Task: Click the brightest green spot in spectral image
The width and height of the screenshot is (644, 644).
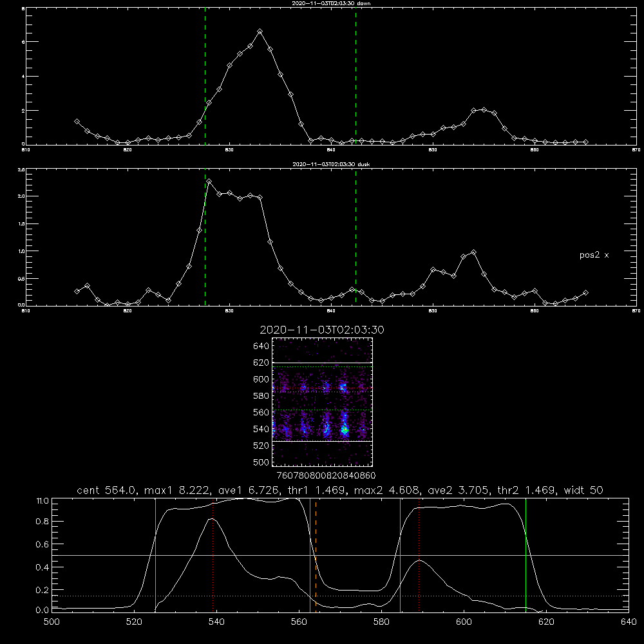Action: coord(345,430)
